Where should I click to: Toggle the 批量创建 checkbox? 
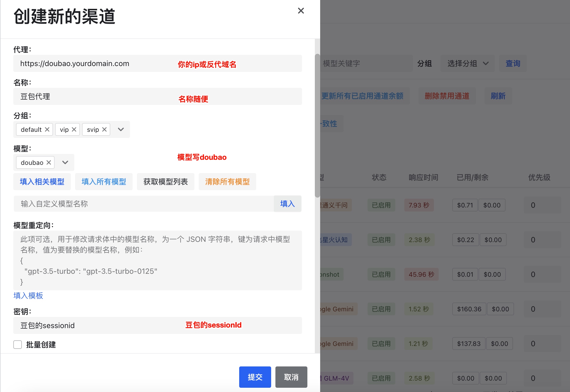click(x=18, y=345)
